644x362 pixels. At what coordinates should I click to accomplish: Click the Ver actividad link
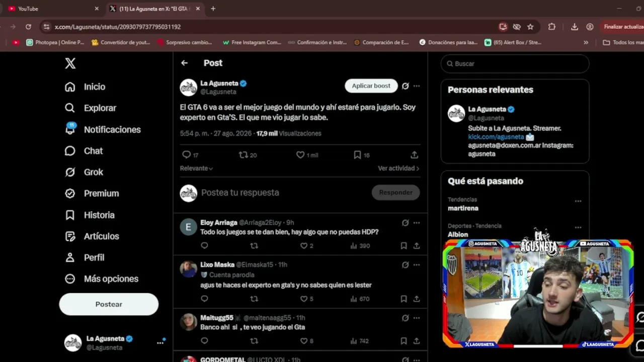398,168
